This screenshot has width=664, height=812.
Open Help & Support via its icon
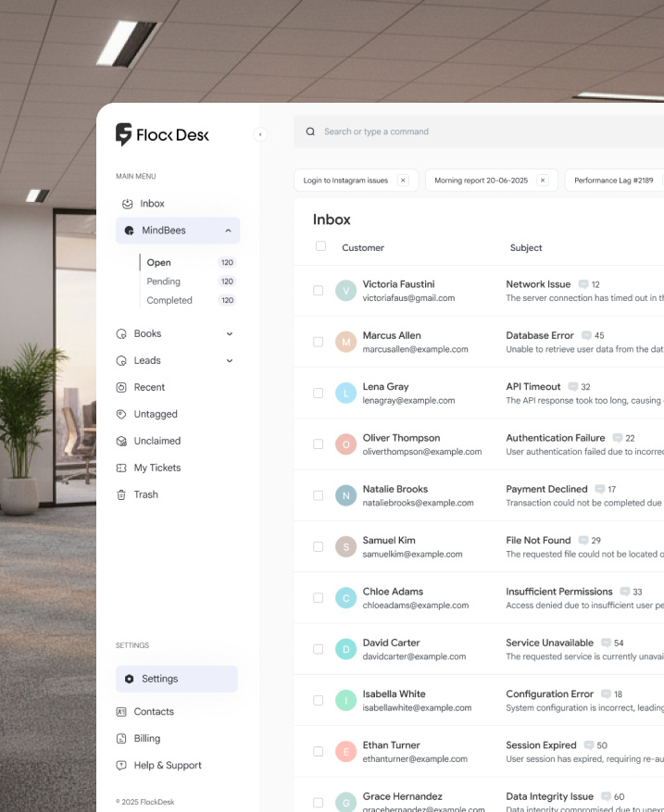121,766
